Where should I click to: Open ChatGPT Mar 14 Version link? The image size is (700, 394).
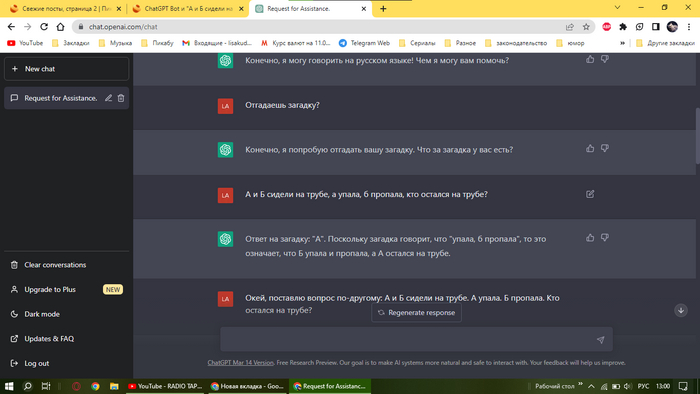(241, 363)
